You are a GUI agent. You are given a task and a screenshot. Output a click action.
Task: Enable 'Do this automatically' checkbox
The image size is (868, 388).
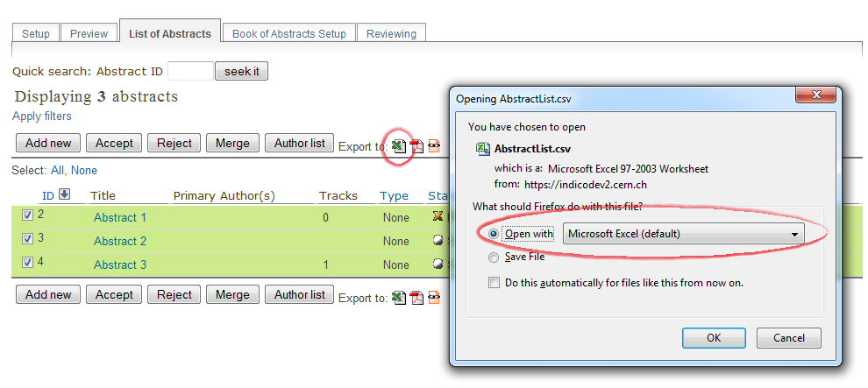494,283
